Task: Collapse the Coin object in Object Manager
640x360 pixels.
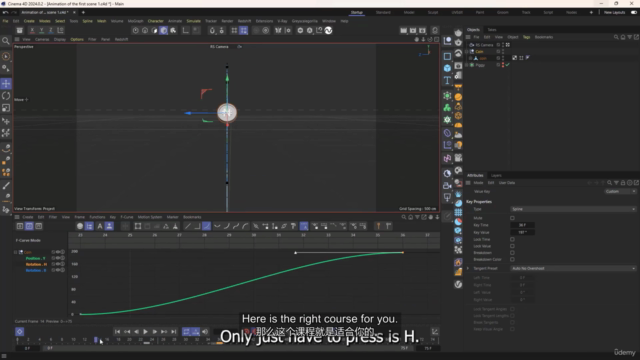Action: [x=467, y=51]
